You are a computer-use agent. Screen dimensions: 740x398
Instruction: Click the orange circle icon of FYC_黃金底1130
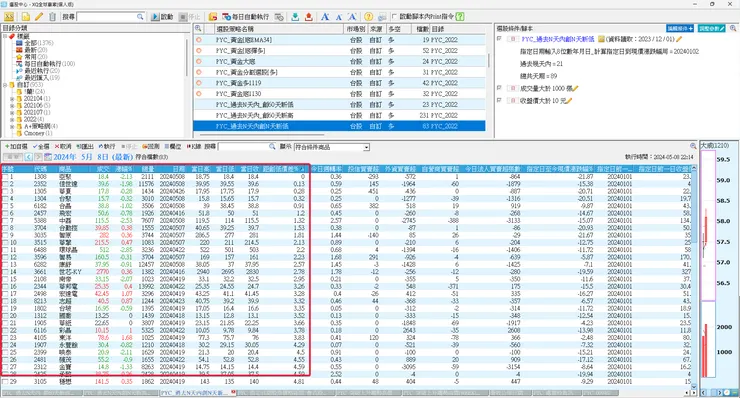click(x=199, y=94)
